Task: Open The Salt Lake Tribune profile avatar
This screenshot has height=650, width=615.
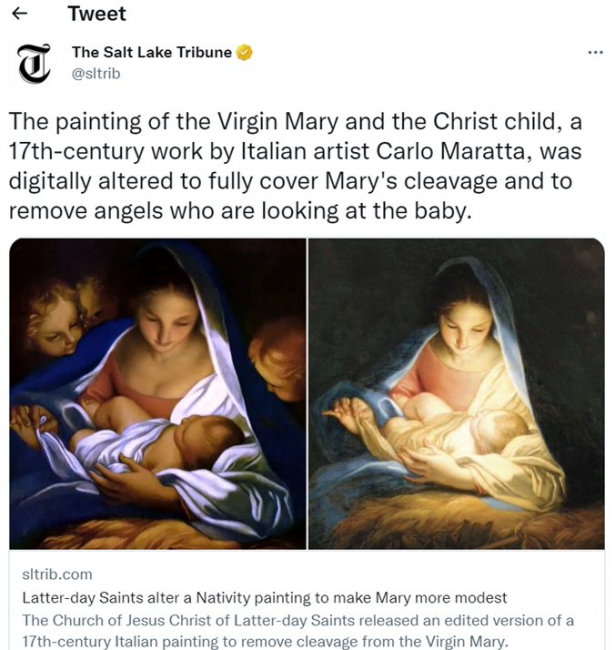Action: [35, 62]
